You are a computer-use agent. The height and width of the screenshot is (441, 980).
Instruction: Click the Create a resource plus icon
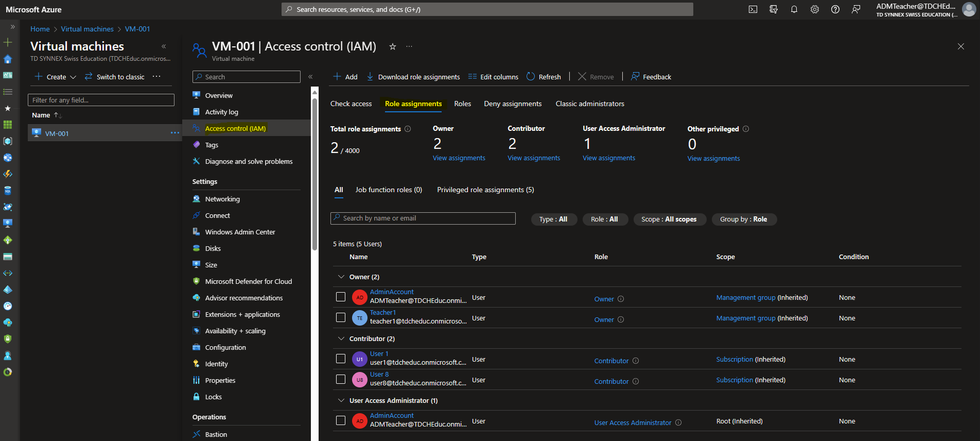click(x=8, y=42)
